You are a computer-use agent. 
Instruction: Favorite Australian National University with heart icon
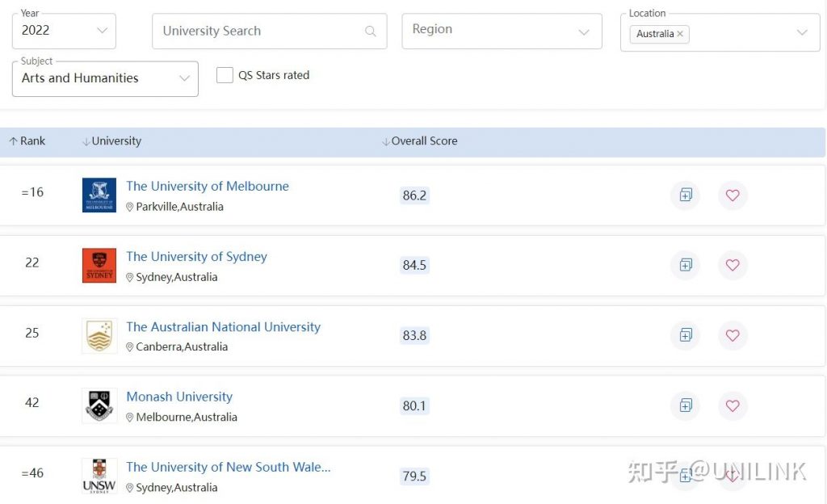tap(733, 334)
